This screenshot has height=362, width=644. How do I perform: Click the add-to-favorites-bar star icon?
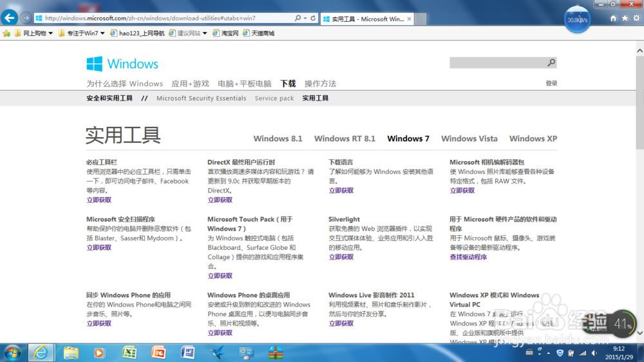6,33
